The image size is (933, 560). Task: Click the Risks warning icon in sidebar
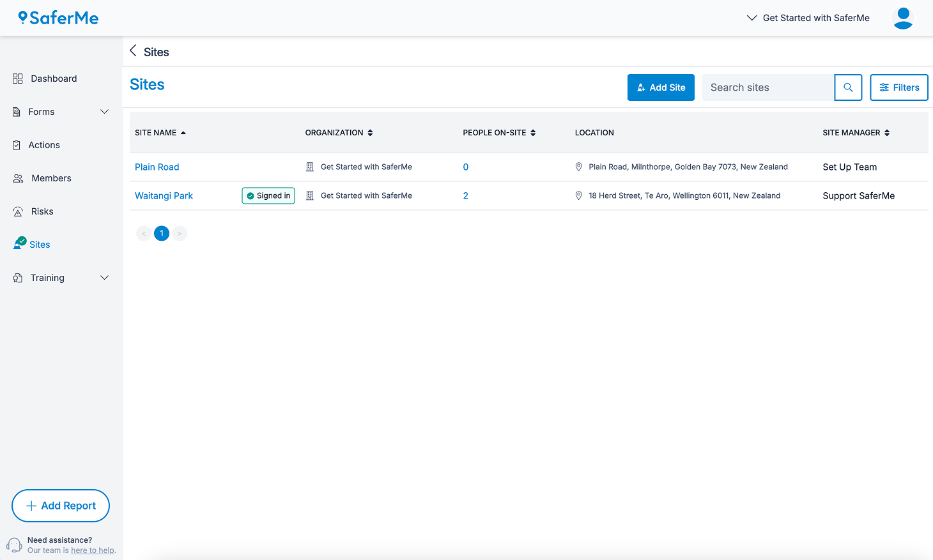click(18, 211)
